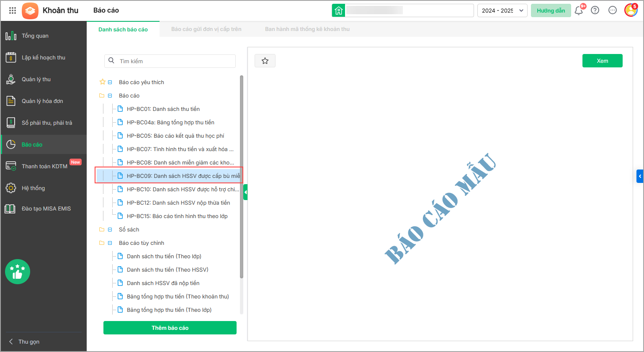Click the Xem button

click(602, 61)
